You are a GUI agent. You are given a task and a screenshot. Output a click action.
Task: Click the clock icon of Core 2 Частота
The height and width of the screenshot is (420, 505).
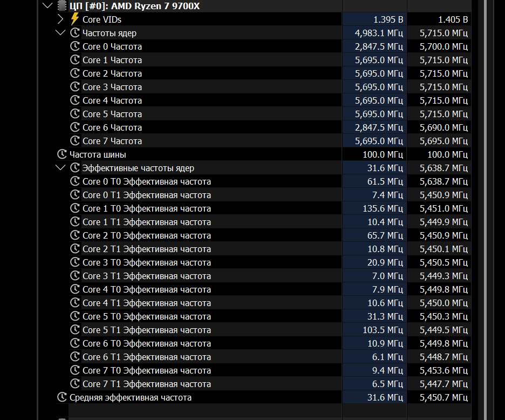click(74, 73)
